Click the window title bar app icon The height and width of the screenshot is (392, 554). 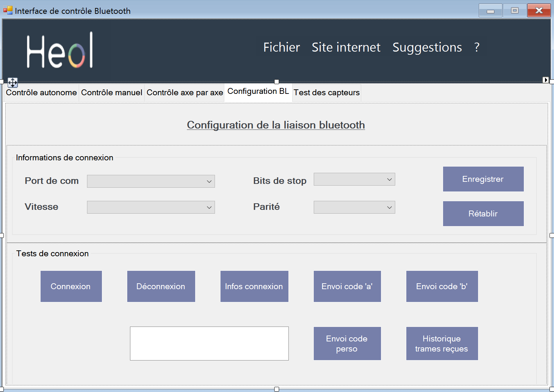point(8,10)
